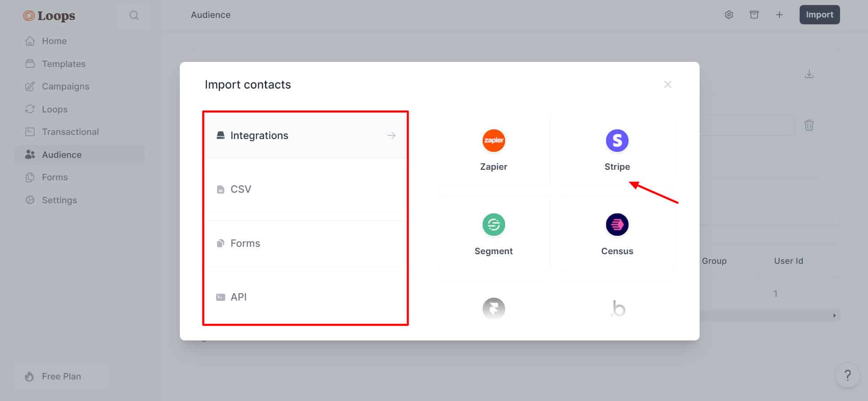The height and width of the screenshot is (401, 868).
Task: Select the Zapier integration icon
Action: pyautogui.click(x=494, y=140)
